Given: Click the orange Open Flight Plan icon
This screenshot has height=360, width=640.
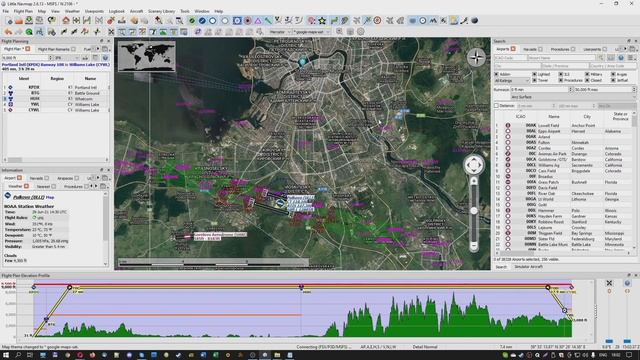Looking at the screenshot, I should [19, 20].
